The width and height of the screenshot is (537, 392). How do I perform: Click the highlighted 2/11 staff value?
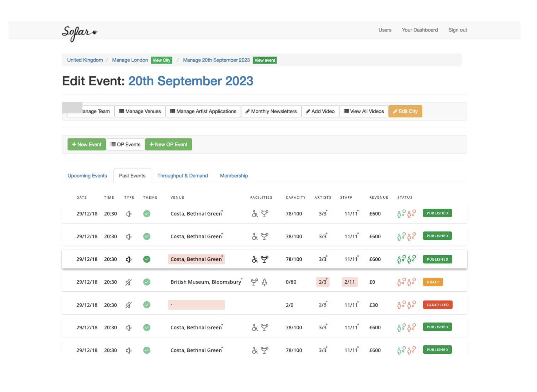point(350,282)
